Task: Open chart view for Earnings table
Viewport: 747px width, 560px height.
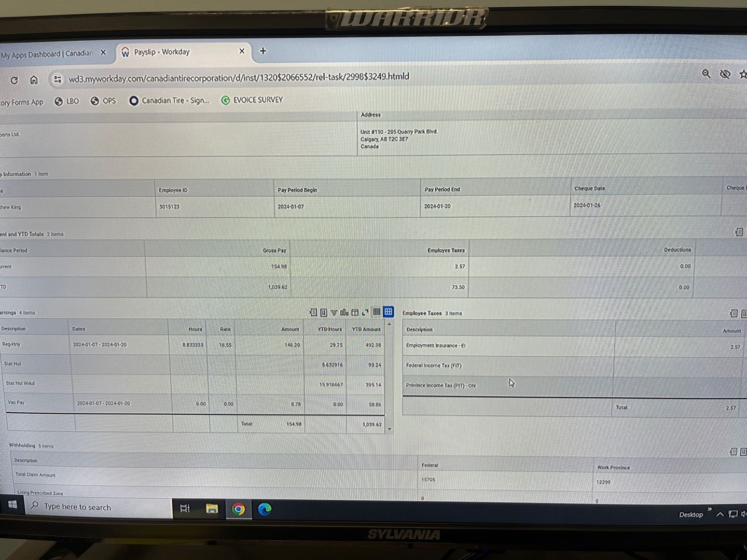Action: coord(344,312)
